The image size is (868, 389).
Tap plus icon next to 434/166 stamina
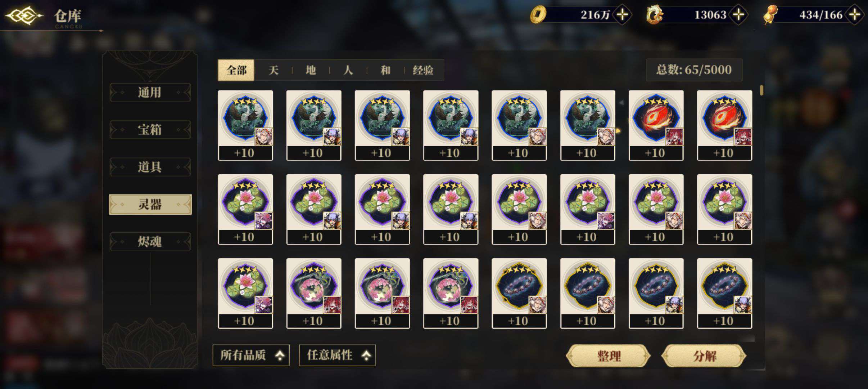pyautogui.click(x=855, y=15)
